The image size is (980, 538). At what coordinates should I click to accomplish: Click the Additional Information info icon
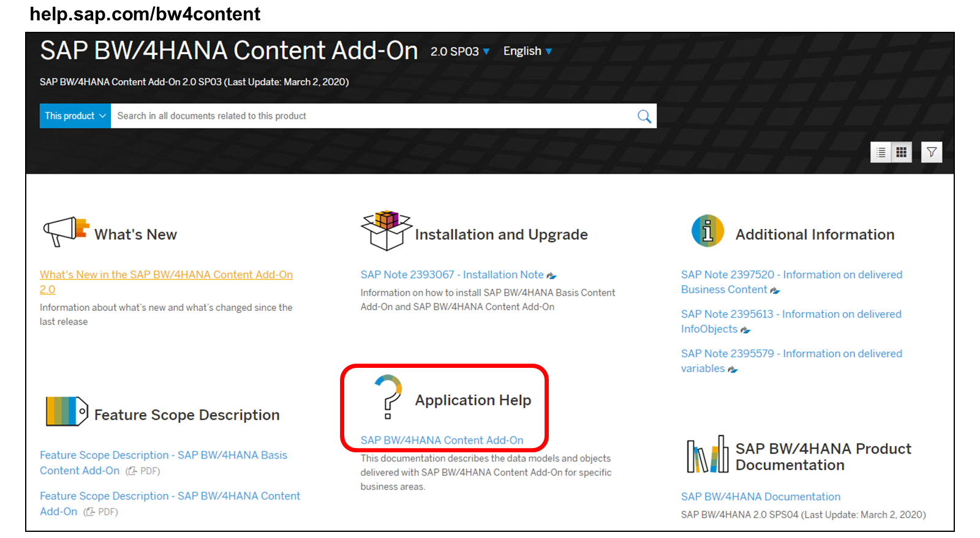point(707,231)
